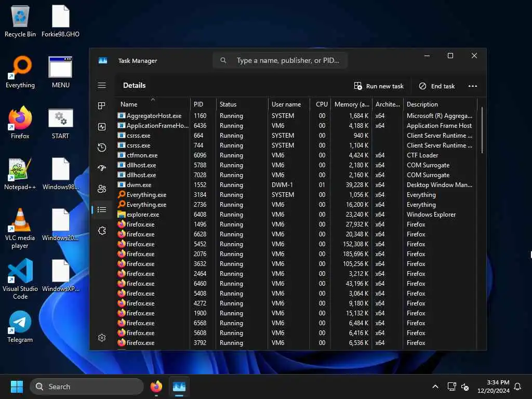Click the vertical scrollbar in process list
Viewport: 532px width, 399px height.
coord(482,130)
